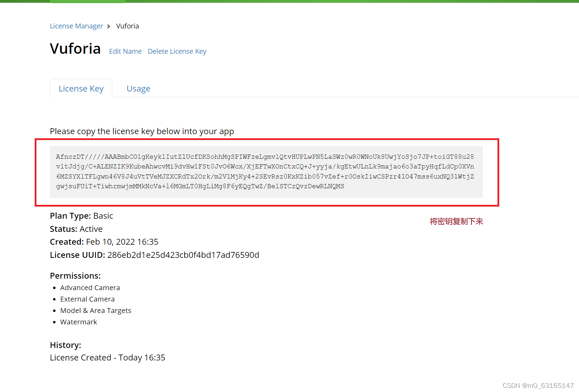579x392 pixels.
Task: Click inside the license key text box
Action: point(266,172)
